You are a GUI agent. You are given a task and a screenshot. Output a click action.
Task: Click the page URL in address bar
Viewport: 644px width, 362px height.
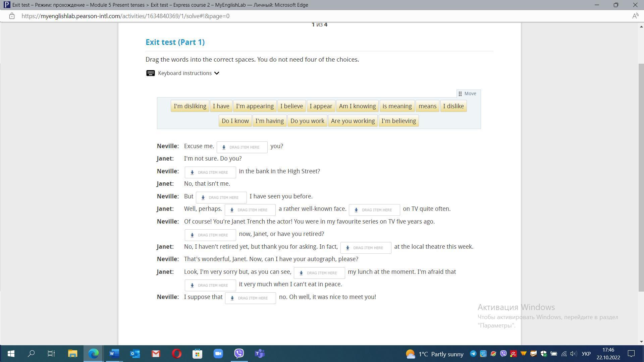point(125,16)
